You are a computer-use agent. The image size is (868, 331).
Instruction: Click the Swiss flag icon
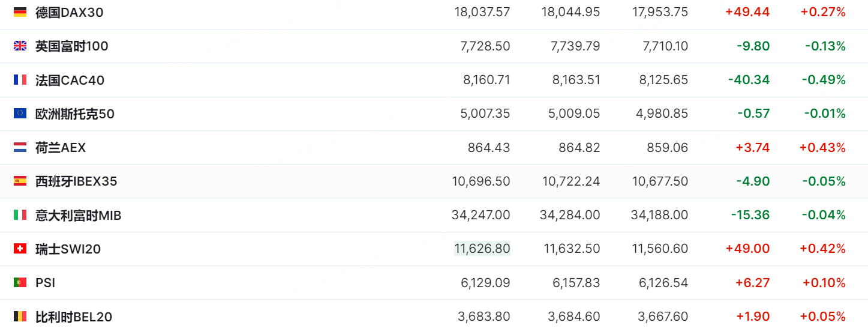pyautogui.click(x=20, y=249)
